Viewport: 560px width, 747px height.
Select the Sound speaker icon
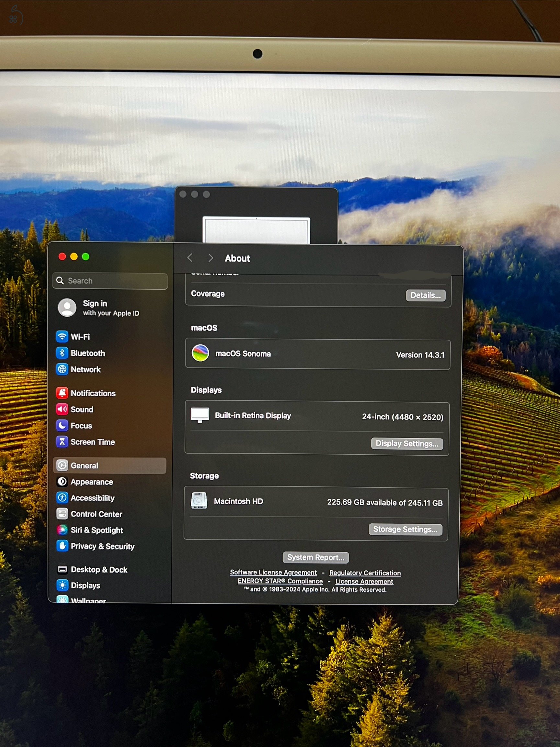point(62,409)
